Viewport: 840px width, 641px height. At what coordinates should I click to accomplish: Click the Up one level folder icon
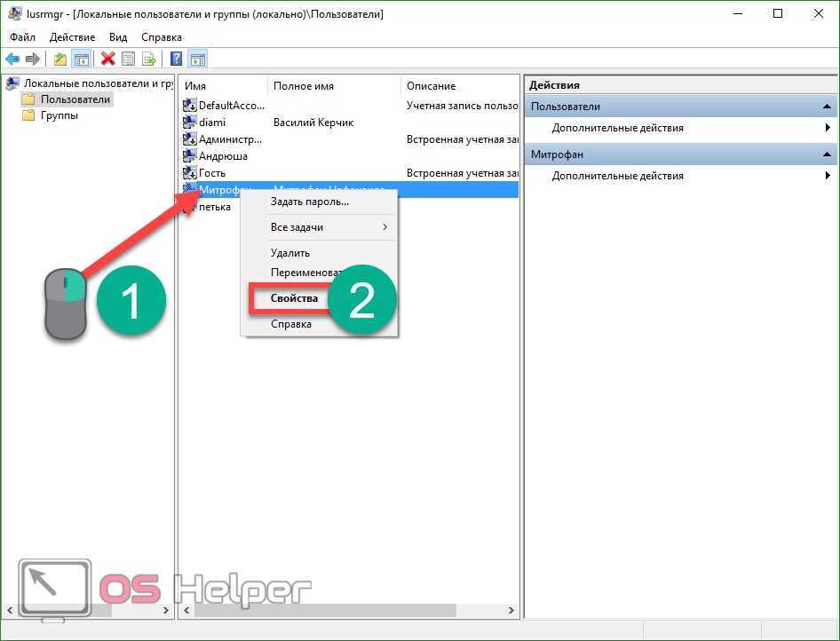(59, 59)
